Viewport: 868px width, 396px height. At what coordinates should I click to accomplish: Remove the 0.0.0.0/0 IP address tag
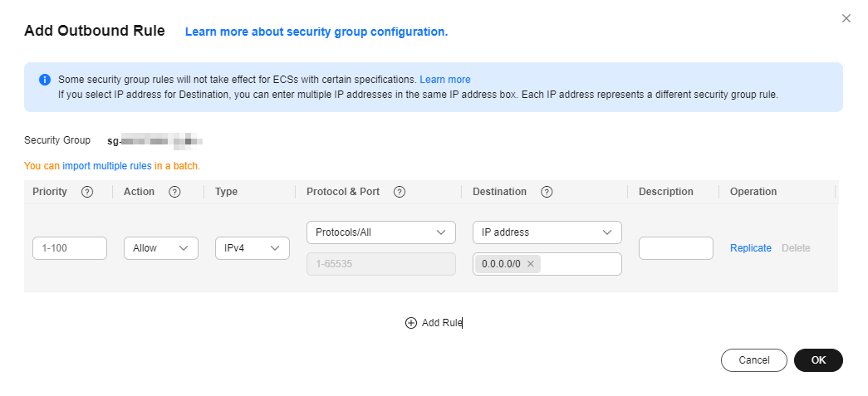click(x=530, y=264)
